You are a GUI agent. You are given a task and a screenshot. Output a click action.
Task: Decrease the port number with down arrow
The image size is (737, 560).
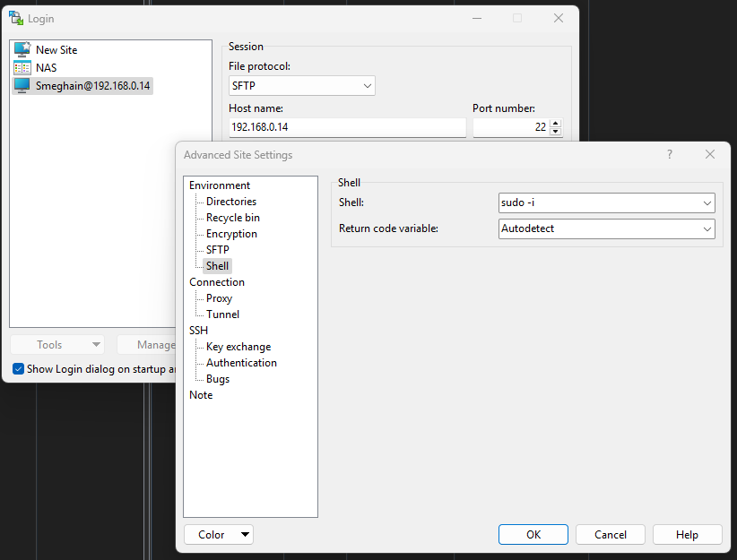[556, 131]
